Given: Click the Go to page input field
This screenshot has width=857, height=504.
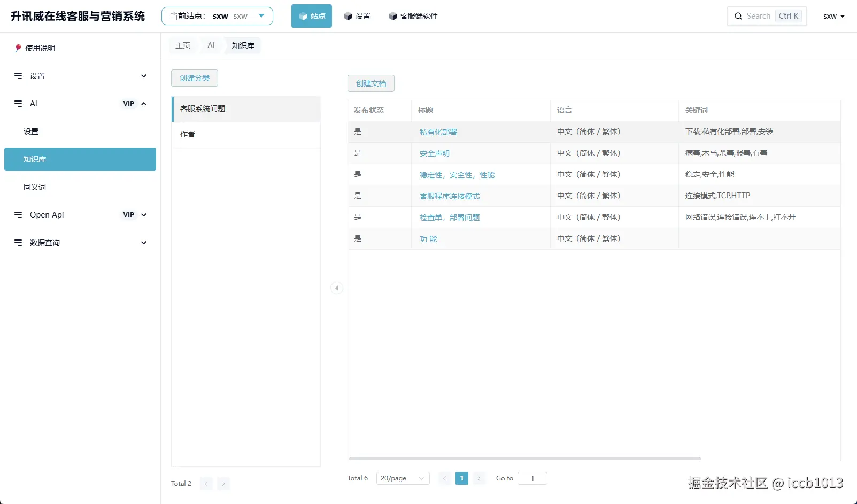Looking at the screenshot, I should (532, 478).
